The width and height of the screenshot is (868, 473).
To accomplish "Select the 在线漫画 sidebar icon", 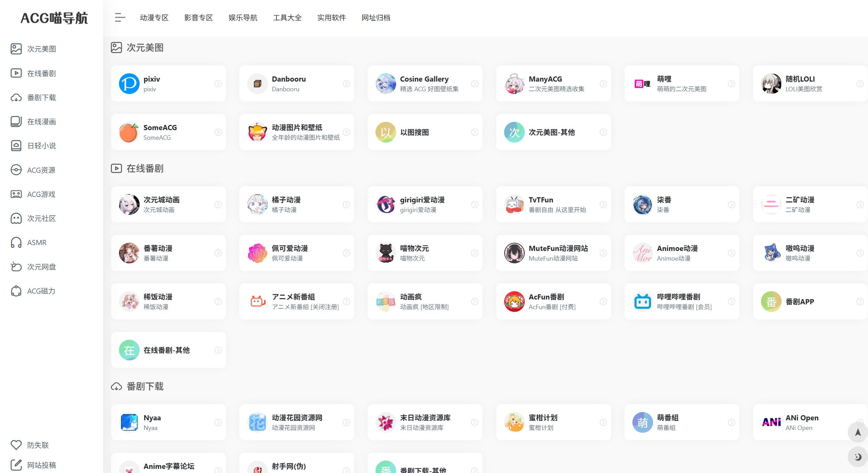I will 16,122.
